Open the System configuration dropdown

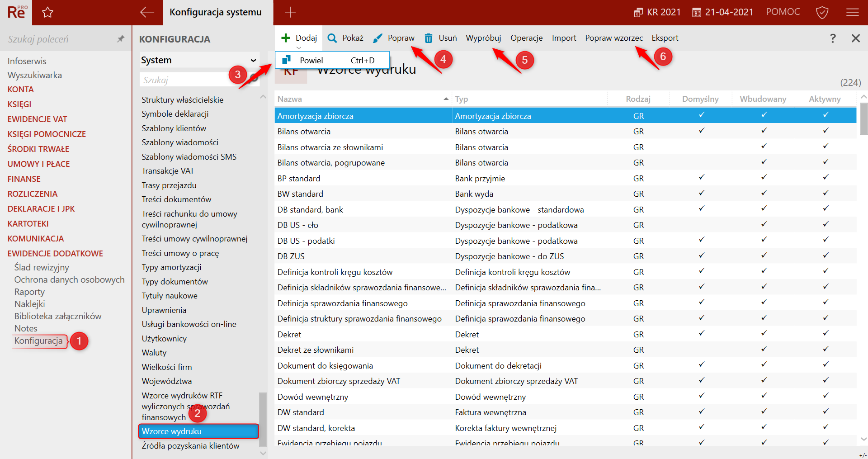[x=199, y=60]
